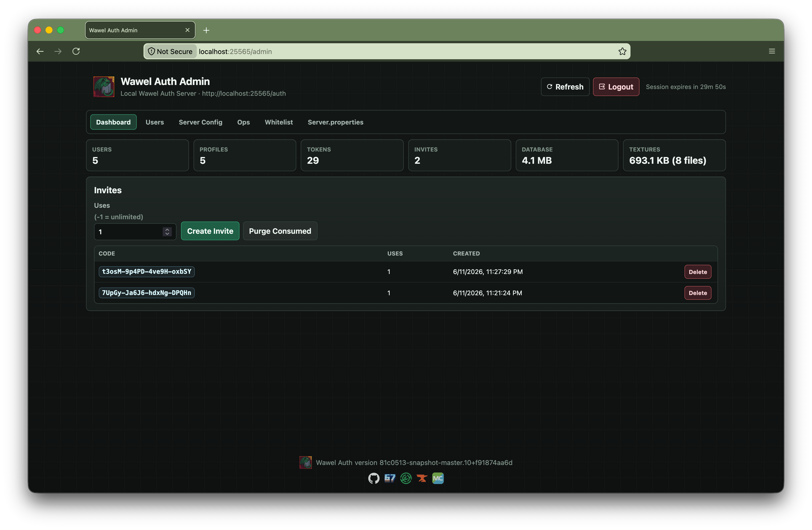Image resolution: width=812 pixels, height=530 pixels.
Task: Click the Wawel Auth Admin page title
Action: pyautogui.click(x=165, y=81)
